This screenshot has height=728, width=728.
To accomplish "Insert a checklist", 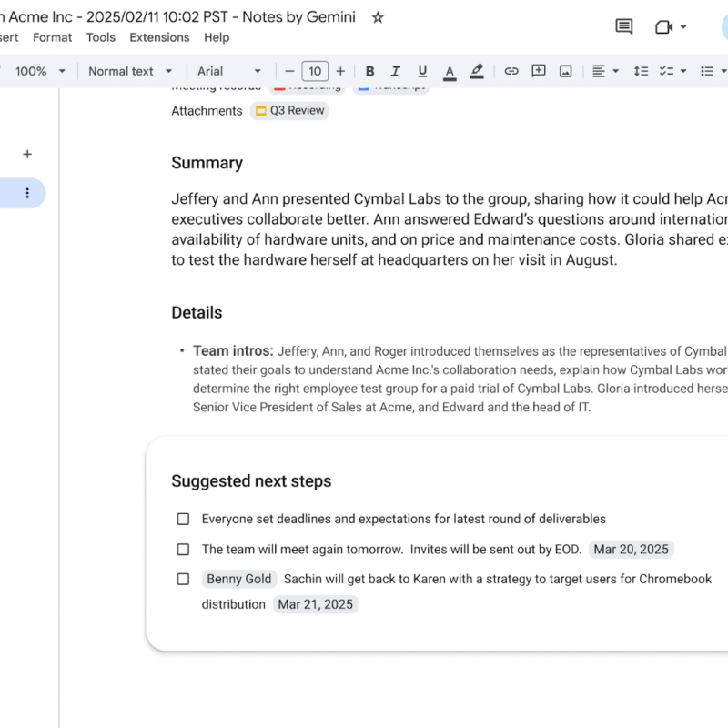I will (666, 71).
